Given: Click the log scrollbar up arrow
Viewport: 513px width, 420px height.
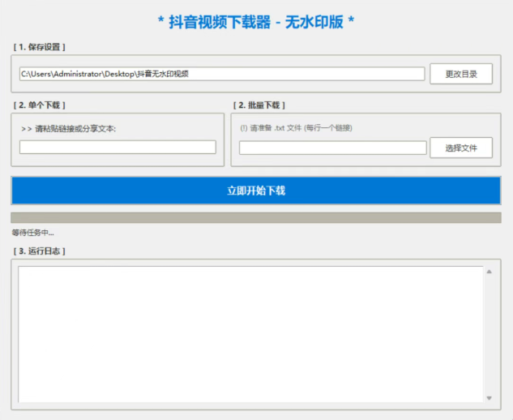Looking at the screenshot, I should (x=489, y=272).
